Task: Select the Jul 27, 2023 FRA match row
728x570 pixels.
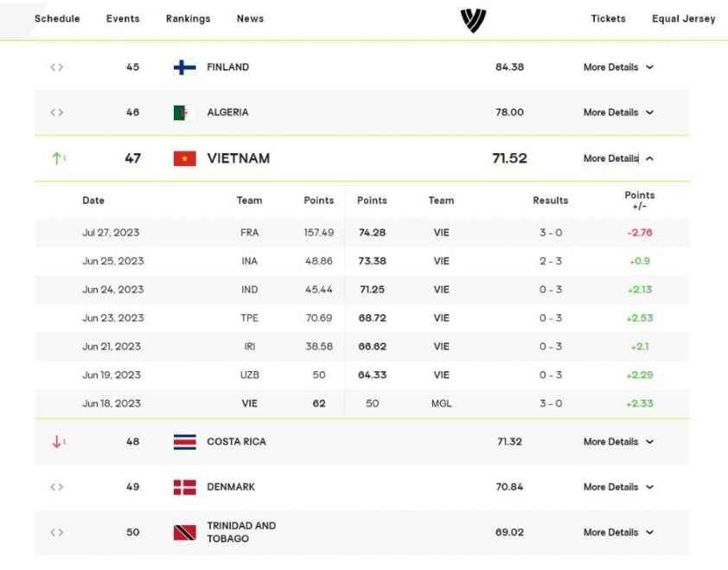Action: point(362,233)
